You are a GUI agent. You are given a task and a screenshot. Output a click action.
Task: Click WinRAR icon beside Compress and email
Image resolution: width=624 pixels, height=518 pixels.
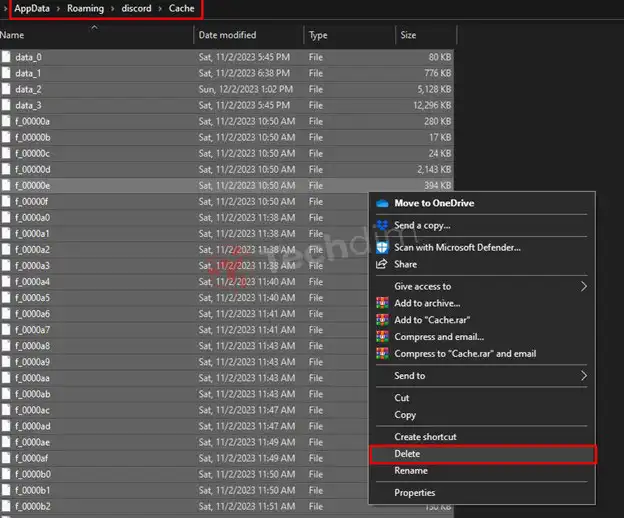click(382, 337)
